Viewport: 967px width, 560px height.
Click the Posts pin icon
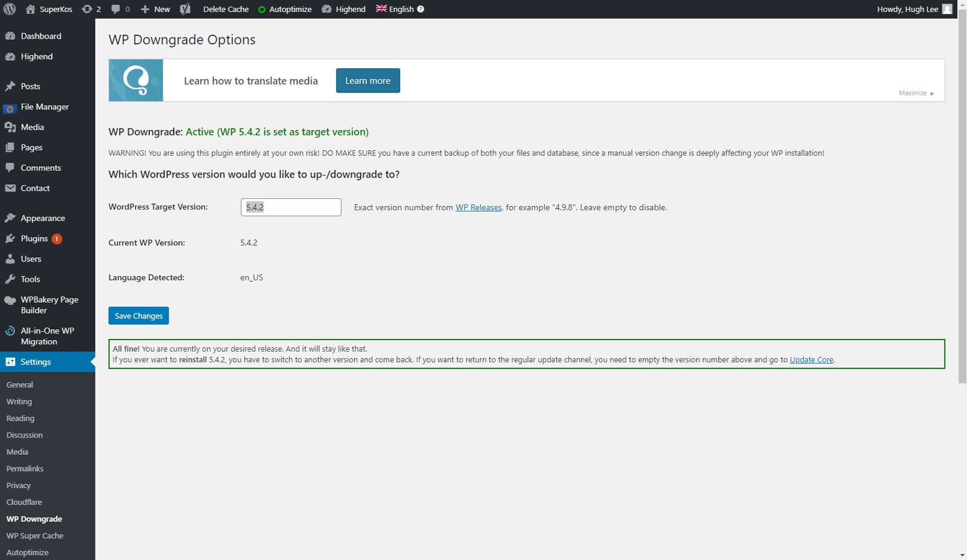click(x=10, y=86)
